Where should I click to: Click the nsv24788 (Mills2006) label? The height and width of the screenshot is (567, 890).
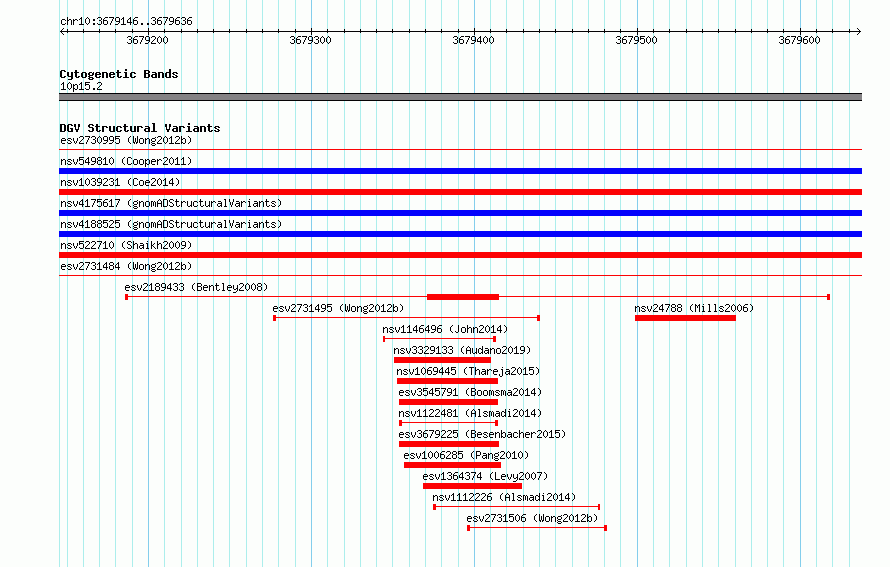pyautogui.click(x=694, y=308)
